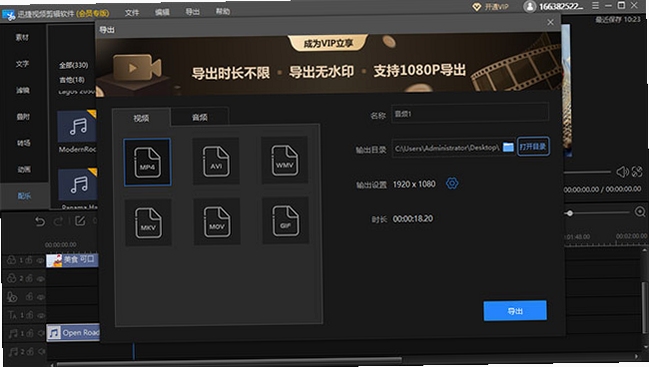Open the 配乐 sidebar section
The height and width of the screenshot is (367, 649).
pos(24,196)
